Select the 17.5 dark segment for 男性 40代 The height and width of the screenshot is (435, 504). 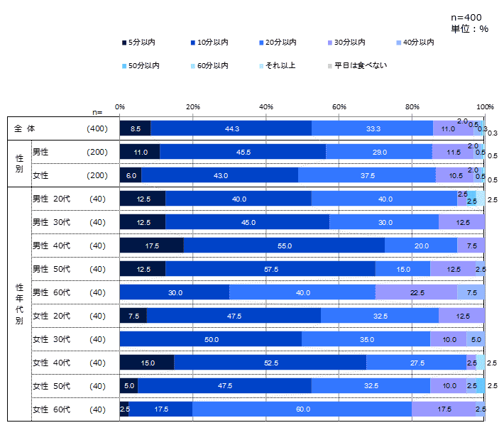[x=151, y=246]
